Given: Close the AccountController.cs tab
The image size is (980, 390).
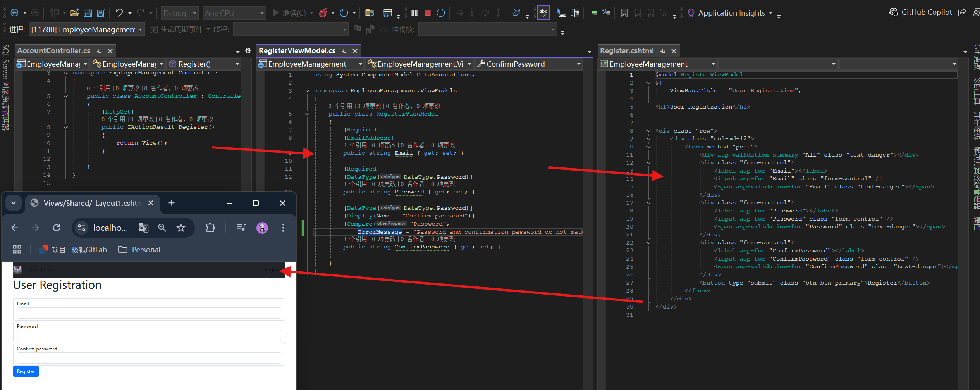Looking at the screenshot, I should [x=110, y=51].
